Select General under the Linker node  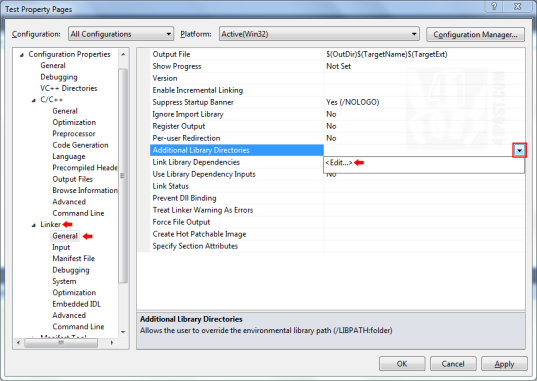coord(65,236)
